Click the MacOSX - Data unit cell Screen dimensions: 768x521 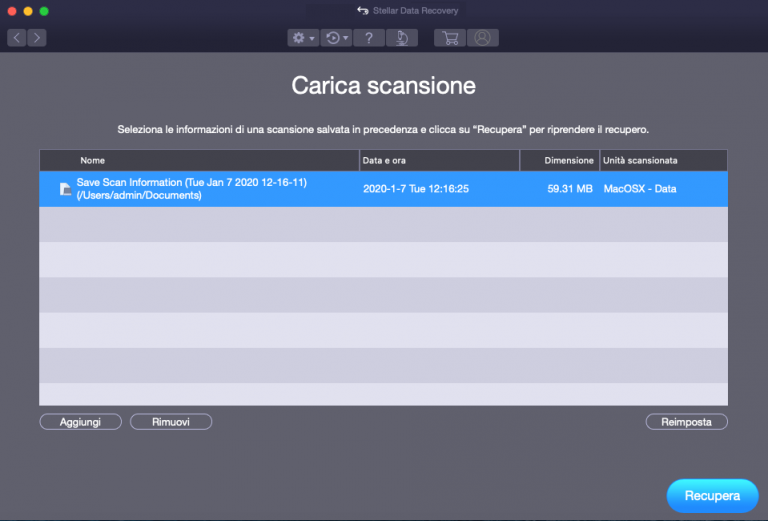[x=640, y=189]
